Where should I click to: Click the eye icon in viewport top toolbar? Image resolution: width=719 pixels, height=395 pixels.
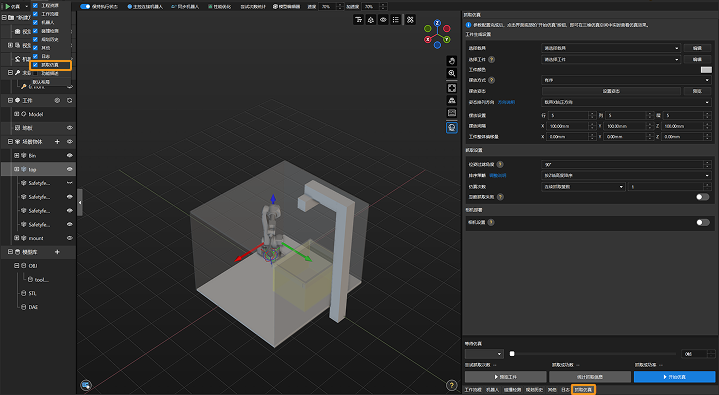pyautogui.click(x=383, y=20)
